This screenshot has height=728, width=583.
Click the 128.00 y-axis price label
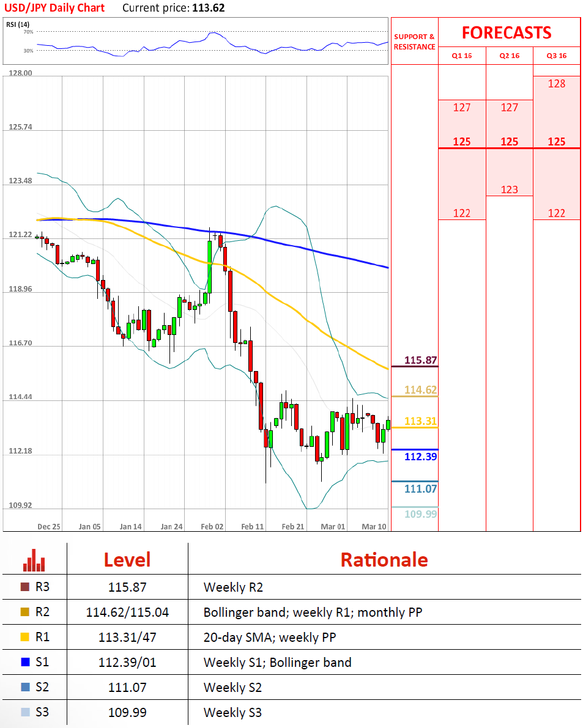pyautogui.click(x=20, y=73)
